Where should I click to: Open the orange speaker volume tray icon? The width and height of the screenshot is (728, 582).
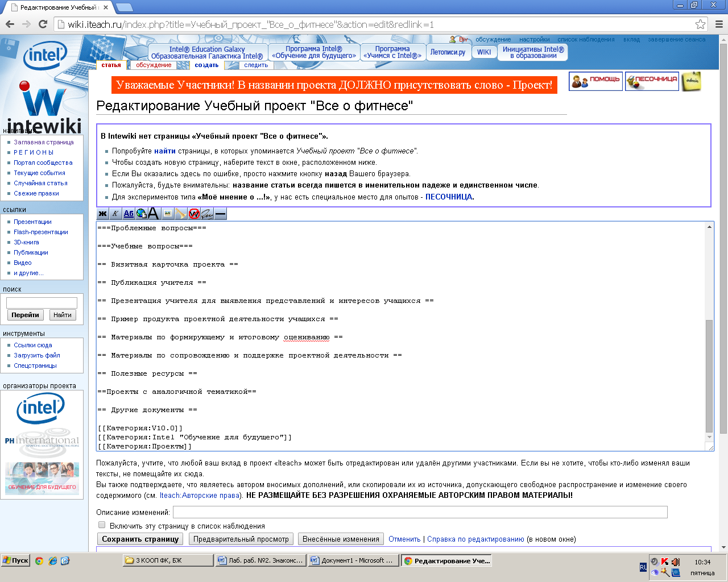[x=675, y=562]
